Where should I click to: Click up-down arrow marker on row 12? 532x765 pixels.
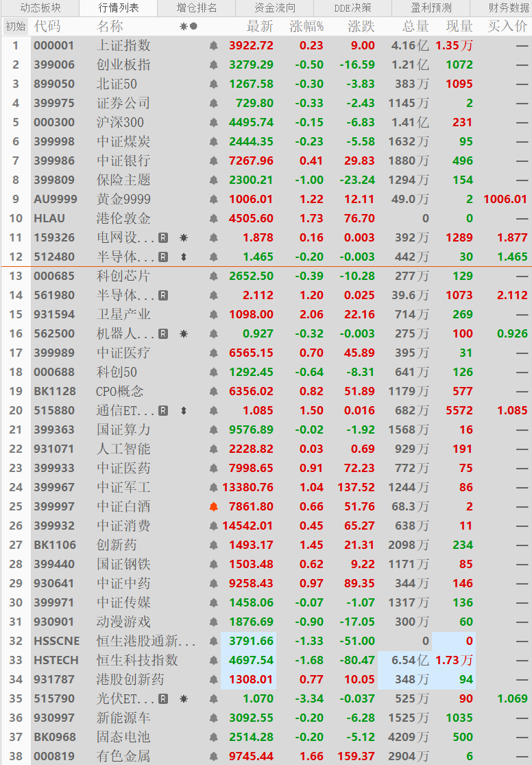(184, 257)
